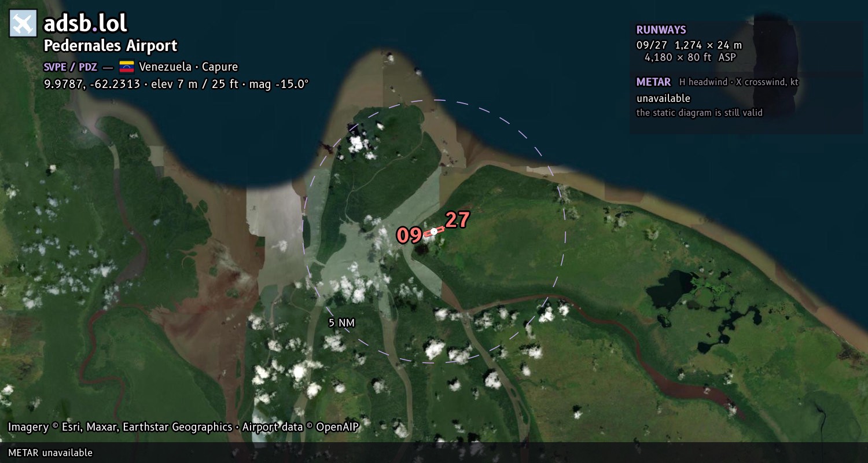This screenshot has height=463, width=868.
Task: Click the airplane logo icon
Action: (x=23, y=24)
